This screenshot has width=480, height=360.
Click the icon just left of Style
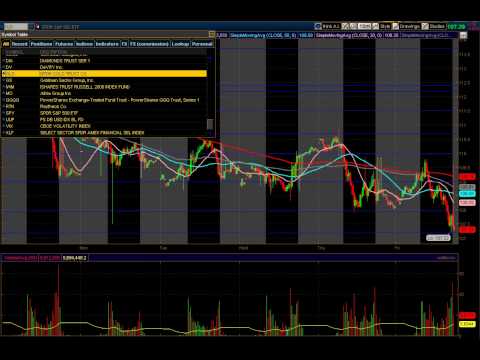376,26
